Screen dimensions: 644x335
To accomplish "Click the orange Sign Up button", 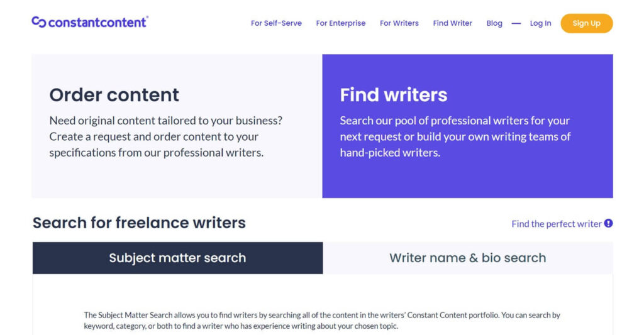I will point(587,23).
